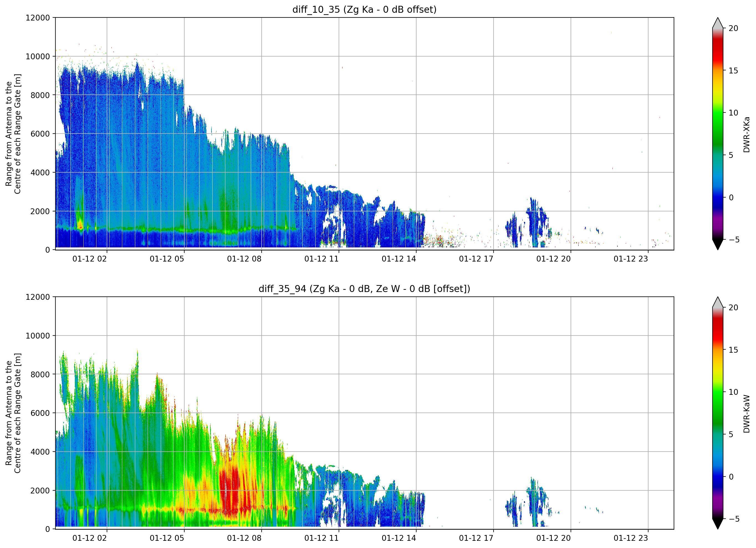Click the y-axis label of the diff_35_94 plot
756x548 pixels.
tap(13, 413)
